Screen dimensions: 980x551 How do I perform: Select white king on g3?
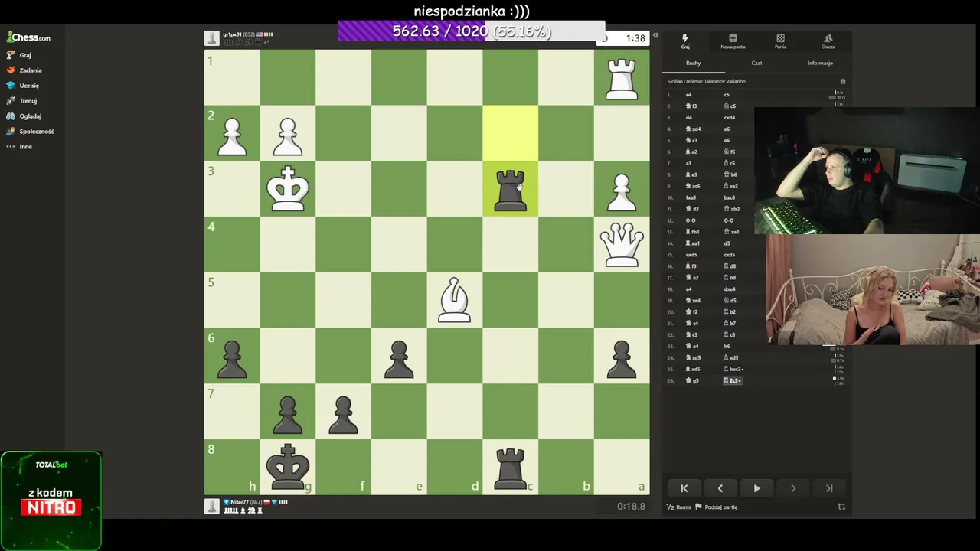[x=288, y=189]
